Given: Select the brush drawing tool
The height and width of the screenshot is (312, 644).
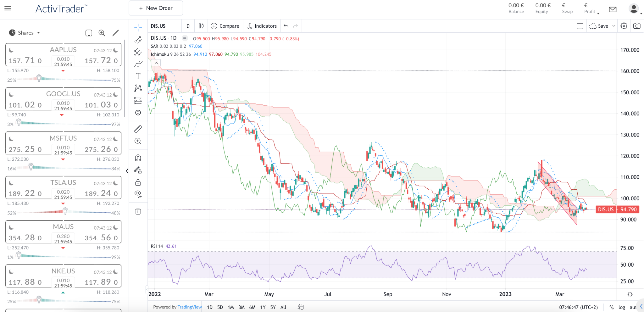Looking at the screenshot, I should (138, 64).
